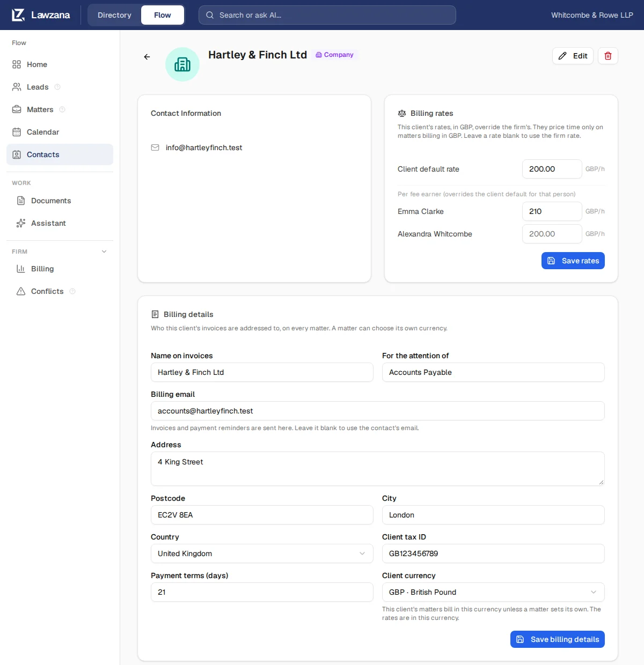Viewport: 644px width, 665px height.
Task: Open the Country dropdown
Action: coord(262,553)
